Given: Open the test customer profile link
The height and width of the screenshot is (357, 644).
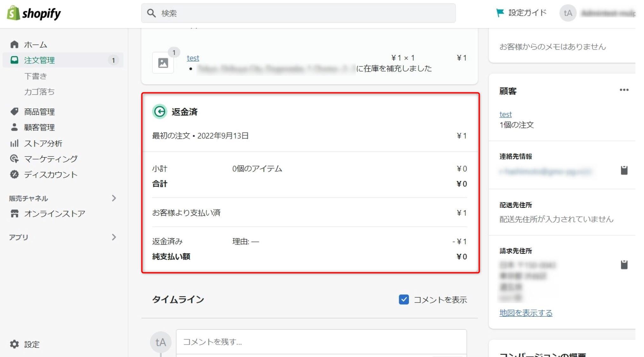Looking at the screenshot, I should pyautogui.click(x=505, y=114).
